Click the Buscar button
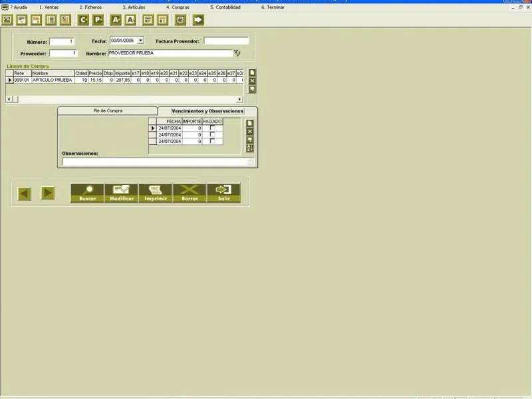This screenshot has width=532, height=399. [x=87, y=193]
